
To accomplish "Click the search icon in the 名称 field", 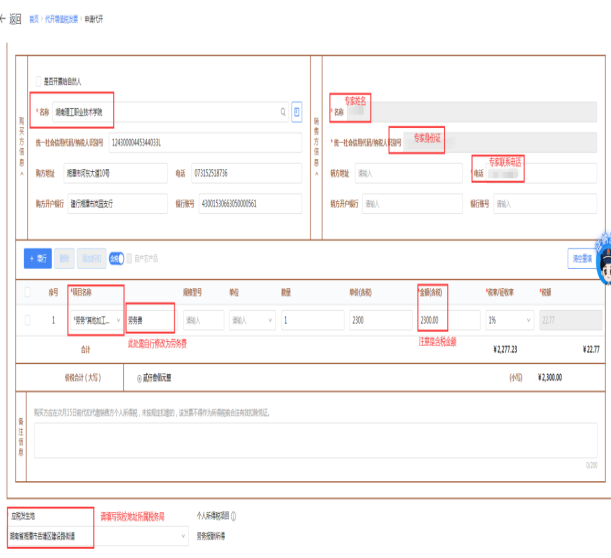I will coord(283,112).
